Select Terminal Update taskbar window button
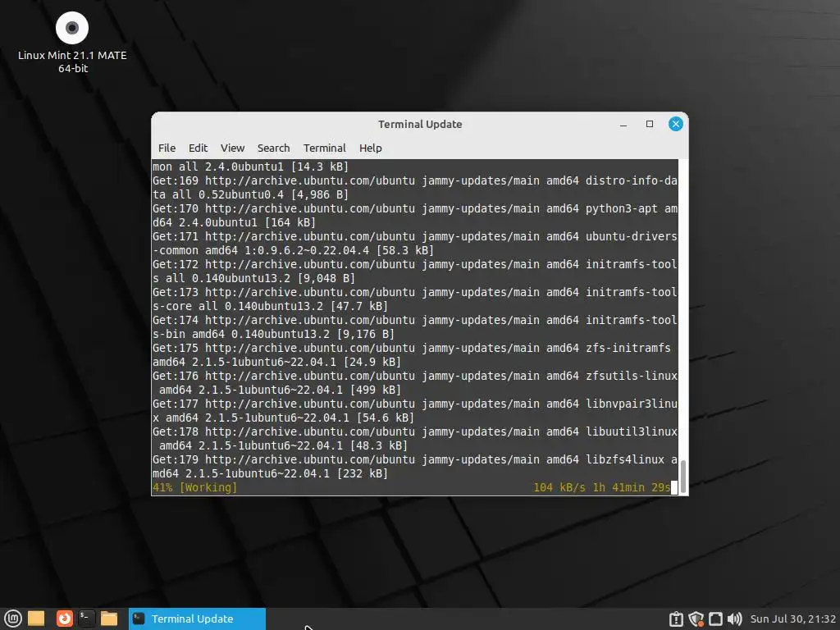 point(197,619)
